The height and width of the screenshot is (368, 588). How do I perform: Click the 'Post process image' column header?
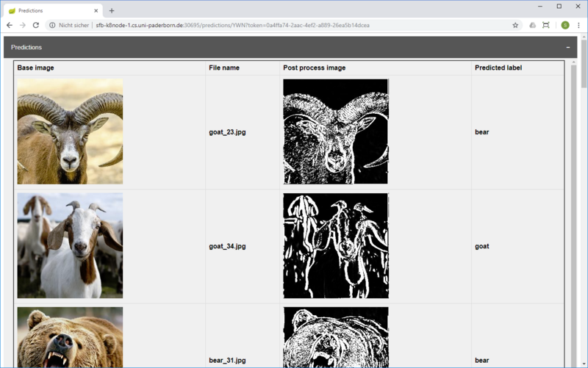315,68
